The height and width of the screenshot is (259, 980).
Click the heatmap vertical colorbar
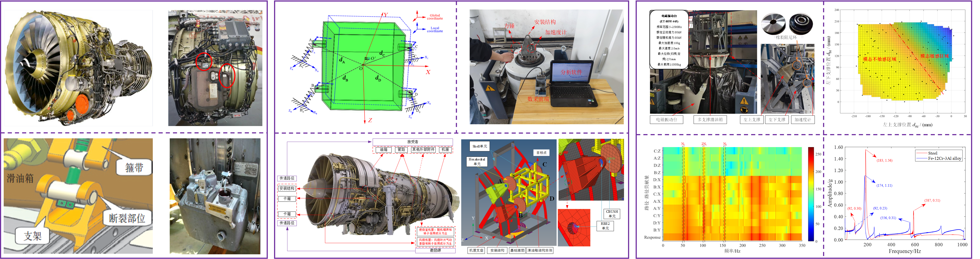811,194
